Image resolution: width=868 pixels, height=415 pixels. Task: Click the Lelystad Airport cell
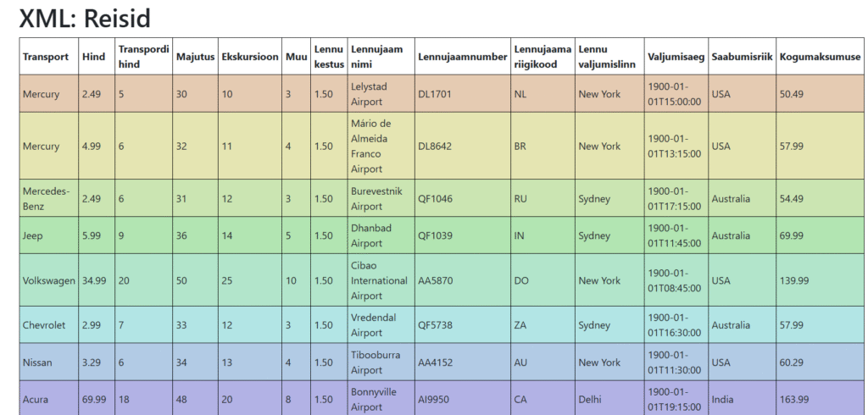(x=369, y=94)
